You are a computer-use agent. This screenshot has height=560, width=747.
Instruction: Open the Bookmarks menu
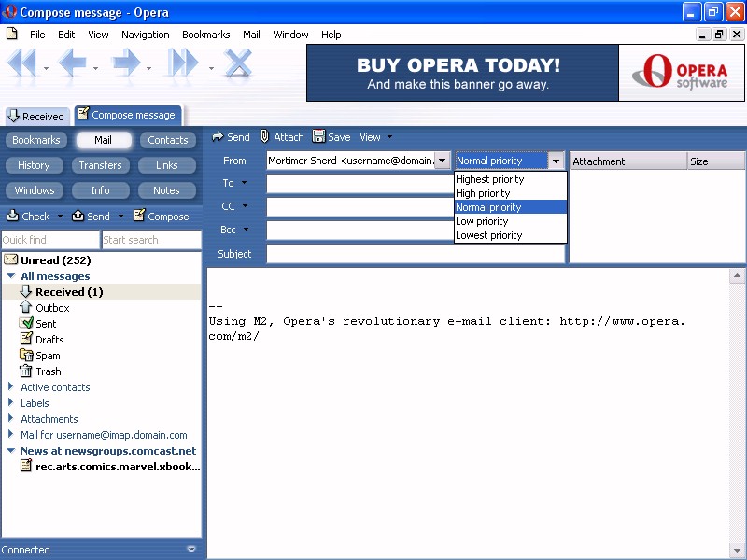(x=205, y=35)
